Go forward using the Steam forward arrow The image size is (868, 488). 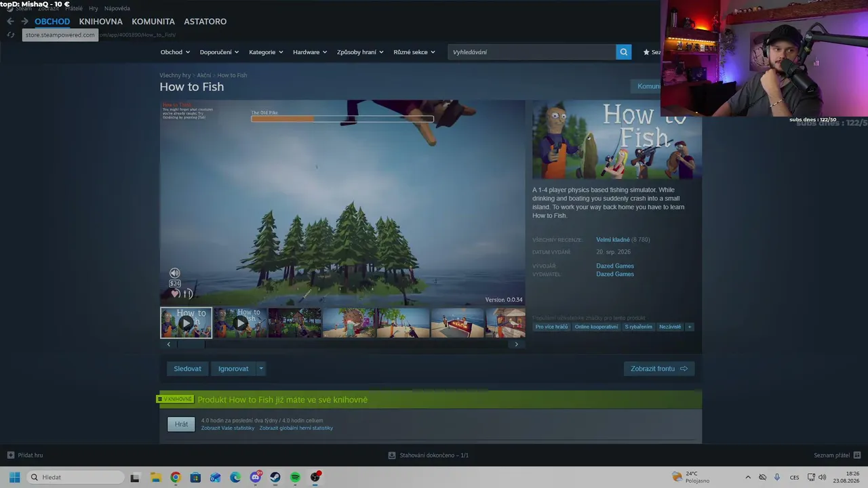pyautogui.click(x=24, y=21)
